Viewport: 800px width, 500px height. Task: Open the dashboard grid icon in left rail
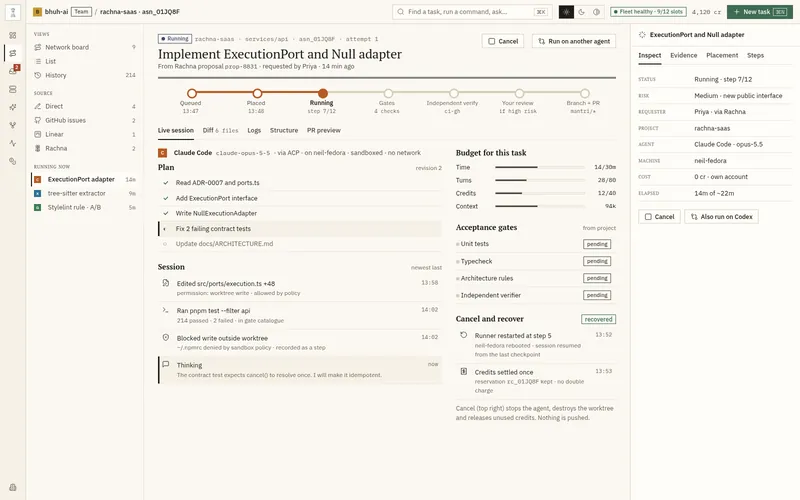[x=13, y=35]
